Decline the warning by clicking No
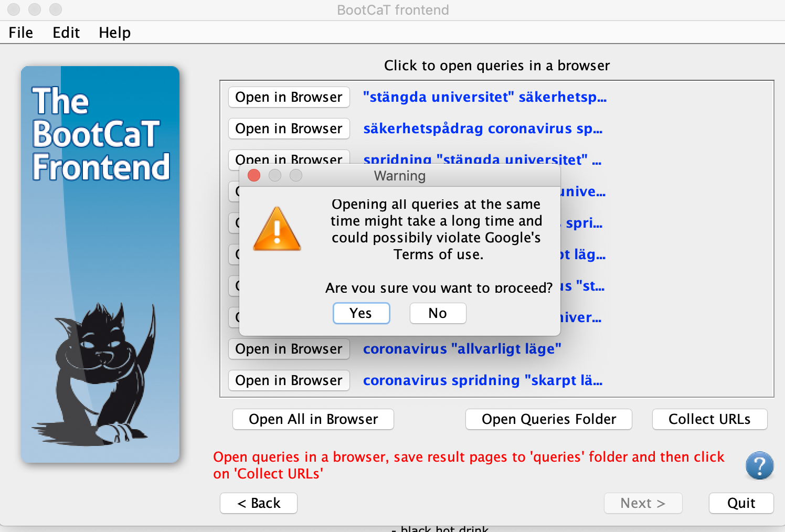Viewport: 785px width, 532px height. tap(438, 313)
